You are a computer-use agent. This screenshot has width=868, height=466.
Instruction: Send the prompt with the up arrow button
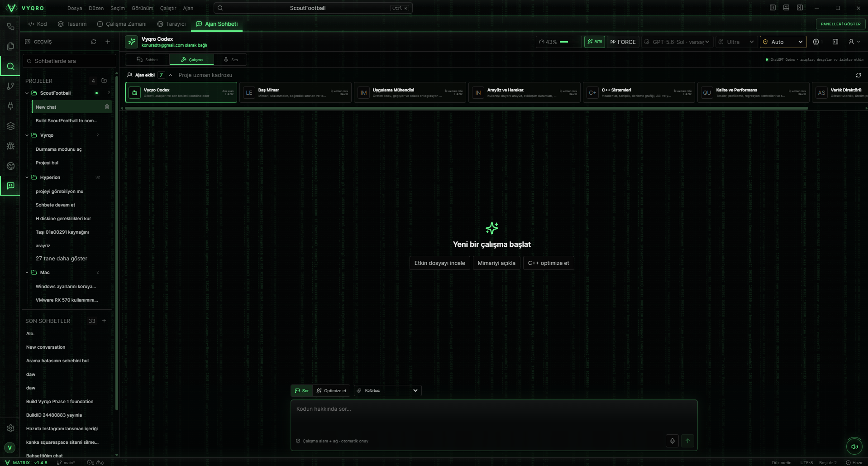click(x=687, y=441)
